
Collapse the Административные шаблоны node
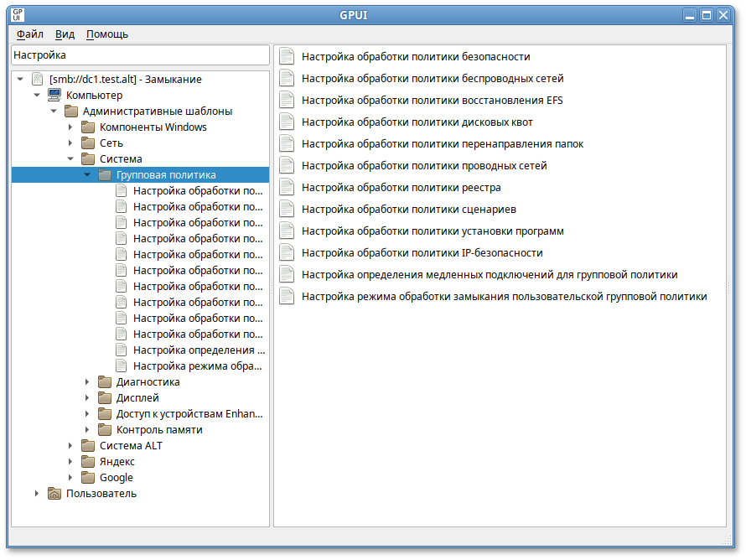coord(54,111)
